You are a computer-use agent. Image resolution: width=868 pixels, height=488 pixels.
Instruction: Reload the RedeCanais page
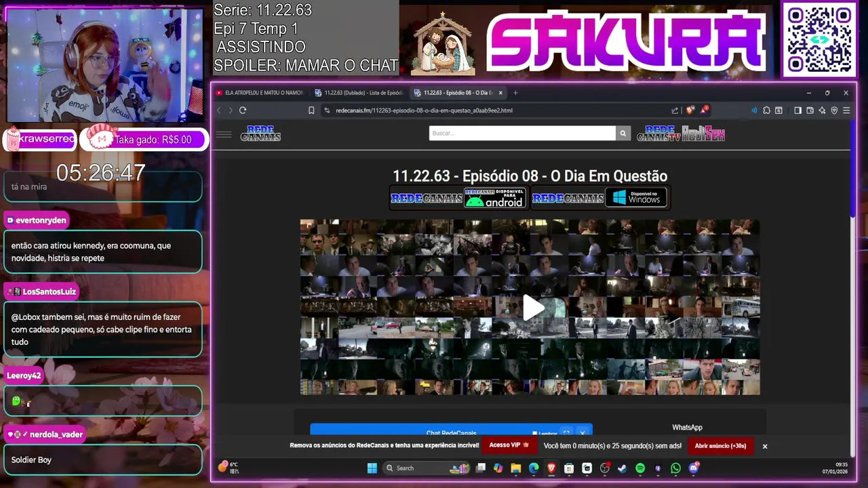point(243,110)
